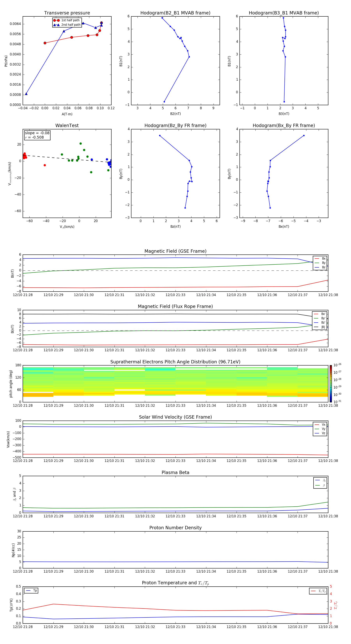
Task: Click the 'r = -0.508' annotation
Action: [x=35, y=137]
